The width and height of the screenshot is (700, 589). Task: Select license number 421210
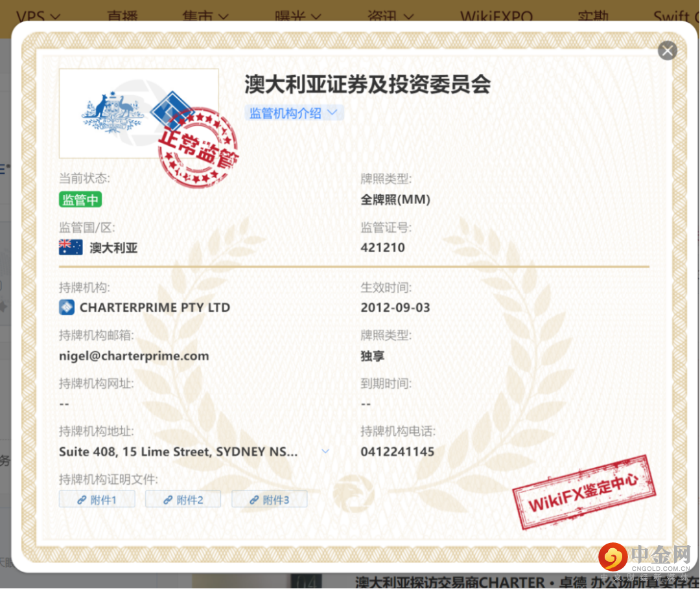[x=382, y=248]
